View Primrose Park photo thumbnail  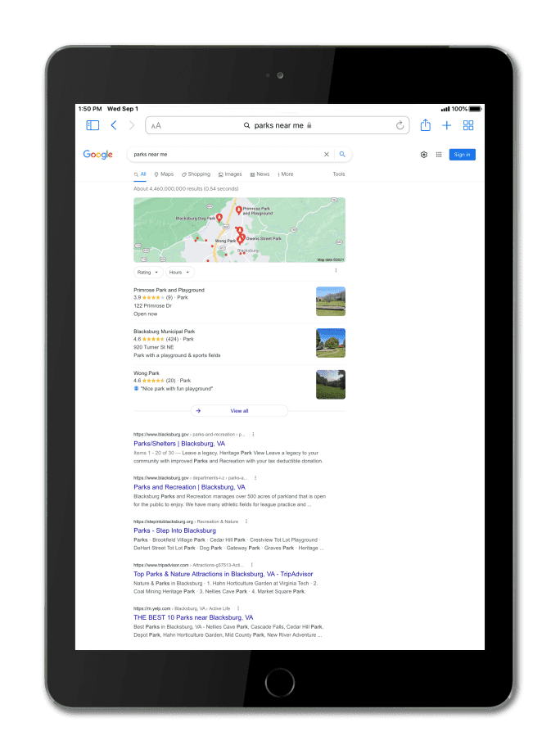(x=331, y=301)
